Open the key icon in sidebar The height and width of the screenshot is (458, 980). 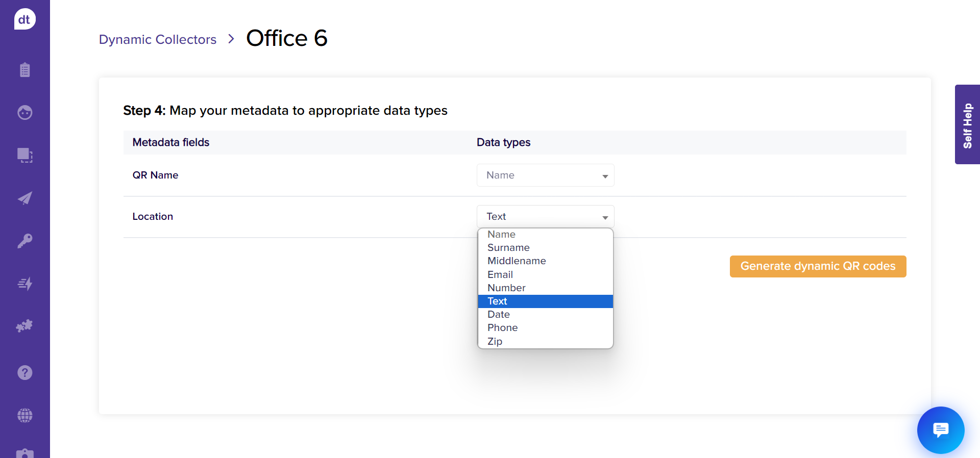tap(24, 241)
